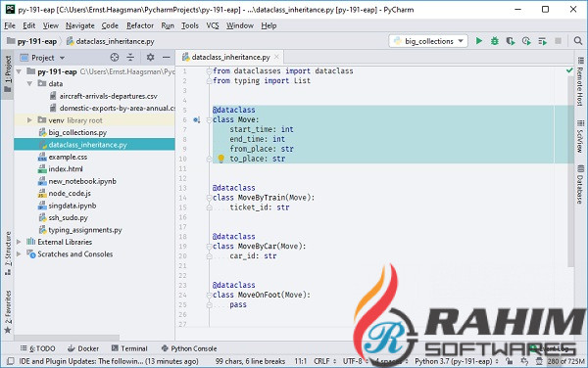
Task: Collapse all in Project panel toolbar
Action: [x=130, y=58]
